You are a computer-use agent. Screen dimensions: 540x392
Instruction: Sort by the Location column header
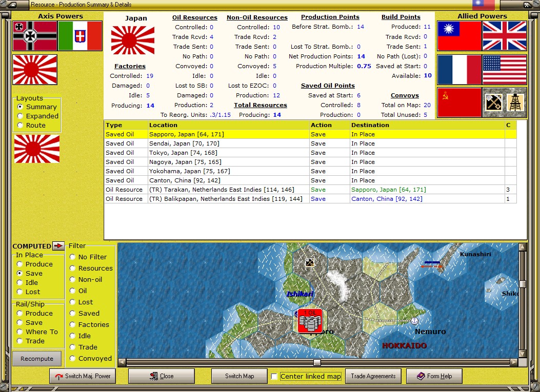click(x=229, y=125)
